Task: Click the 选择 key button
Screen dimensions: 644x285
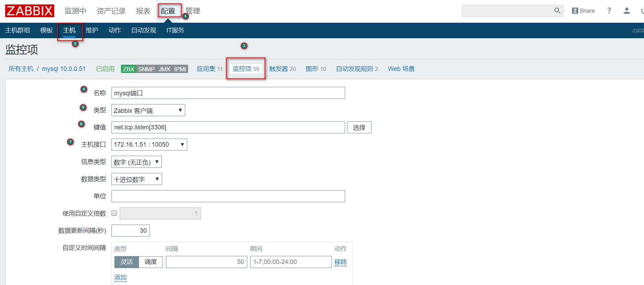Action: tap(359, 127)
